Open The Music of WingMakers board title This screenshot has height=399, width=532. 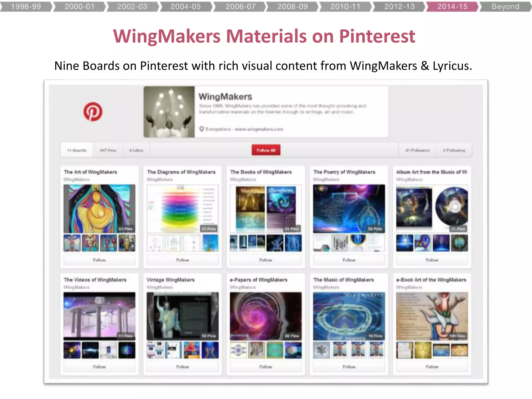[343, 280]
